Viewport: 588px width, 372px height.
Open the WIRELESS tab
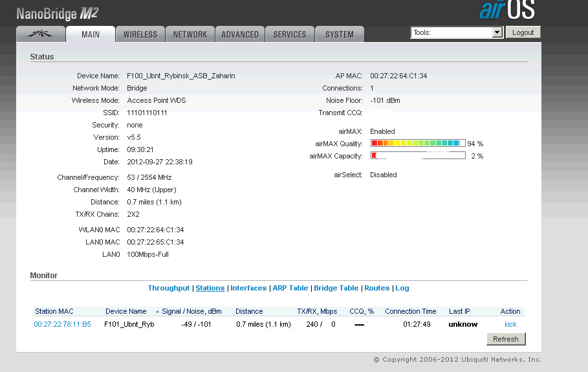pos(140,34)
